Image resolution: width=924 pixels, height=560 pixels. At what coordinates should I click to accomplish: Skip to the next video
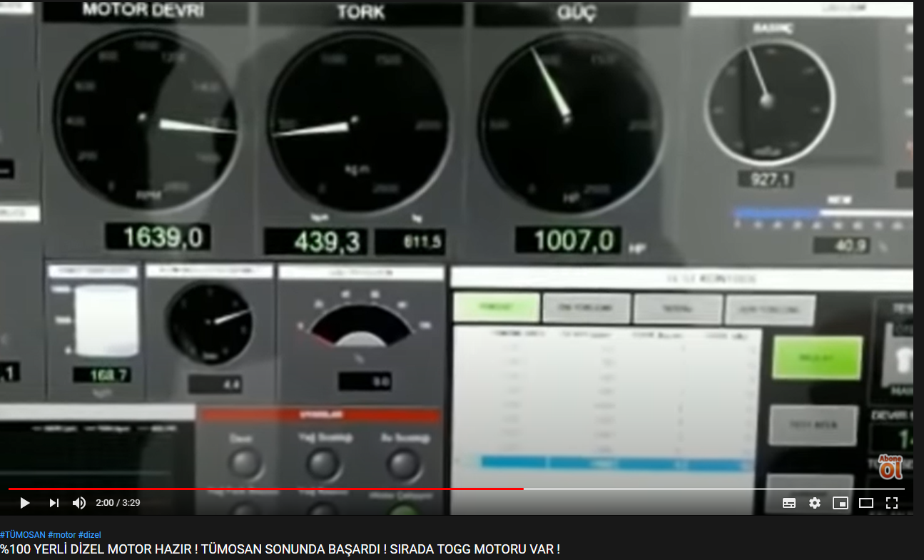click(x=54, y=503)
